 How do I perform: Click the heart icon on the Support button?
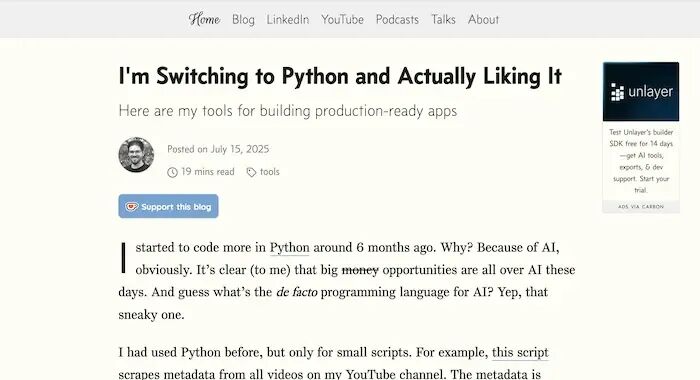(x=132, y=207)
